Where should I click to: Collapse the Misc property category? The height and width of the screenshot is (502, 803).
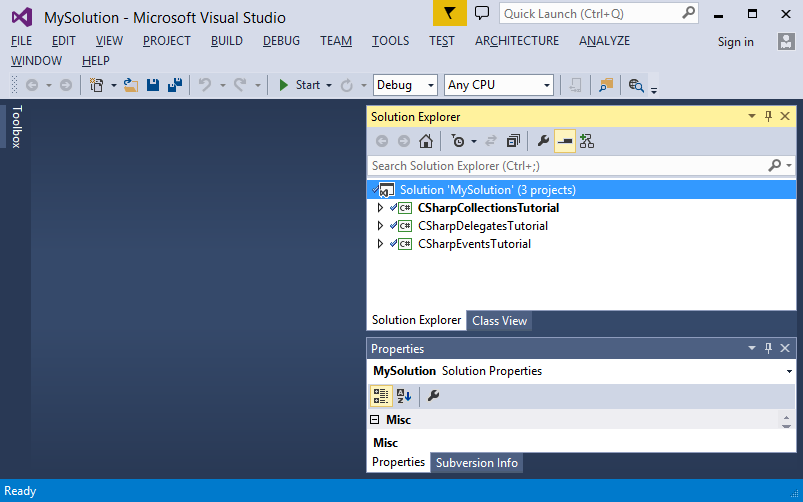[375, 420]
